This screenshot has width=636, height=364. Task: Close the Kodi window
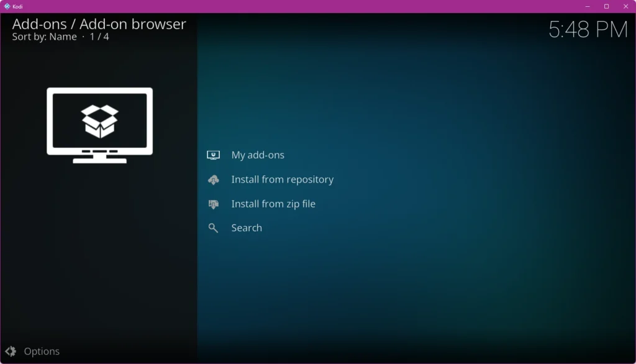point(625,6)
